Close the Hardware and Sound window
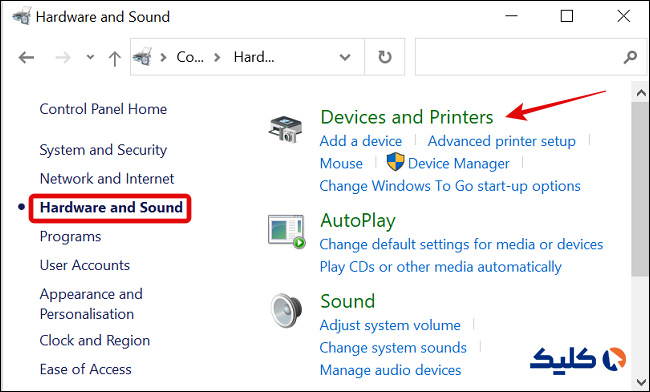 tap(623, 16)
